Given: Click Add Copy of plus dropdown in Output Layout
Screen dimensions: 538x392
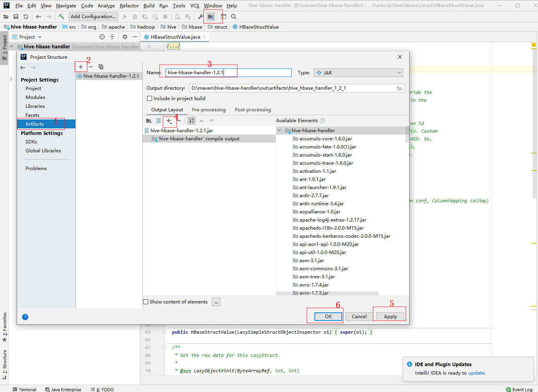Looking at the screenshot, I should click(169, 121).
